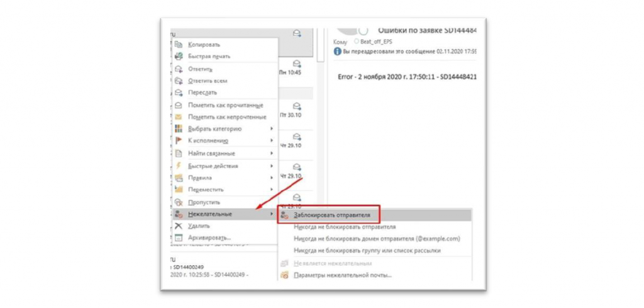Image resolution: width=644 pixels, height=308 pixels.
Task: Click the Reply All arrow icon
Action: (x=178, y=81)
